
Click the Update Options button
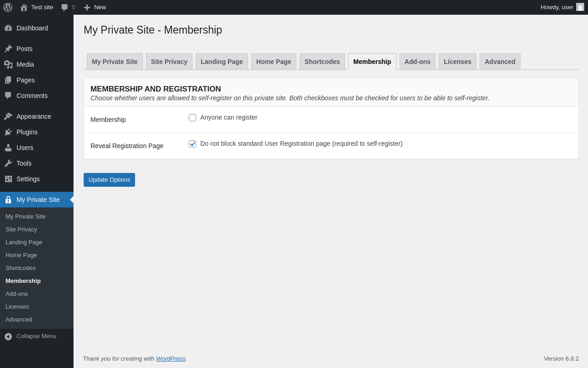point(109,180)
